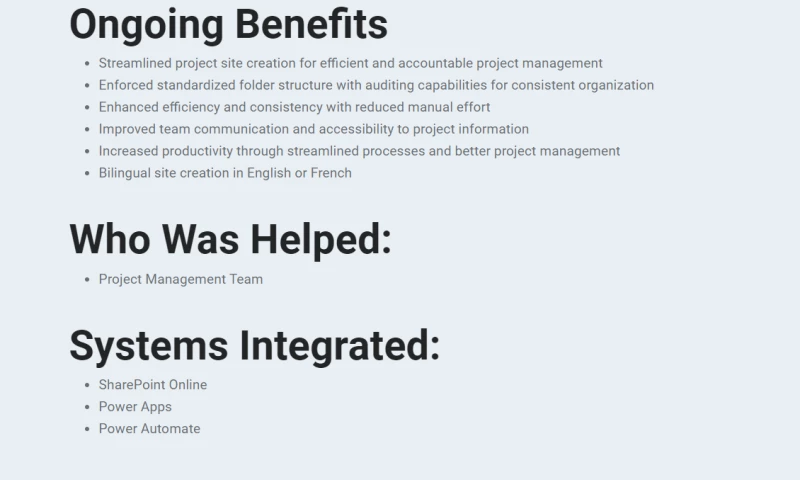The width and height of the screenshot is (800, 480).
Task: Click the "Power Apps" list item
Action: tap(135, 407)
